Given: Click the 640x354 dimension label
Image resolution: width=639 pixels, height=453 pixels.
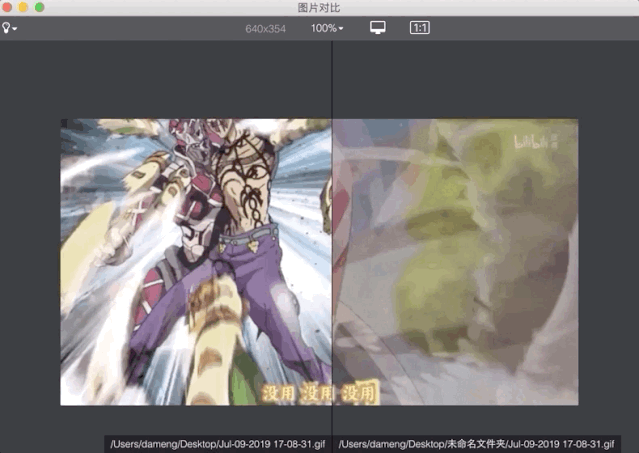Looking at the screenshot, I should [265, 29].
